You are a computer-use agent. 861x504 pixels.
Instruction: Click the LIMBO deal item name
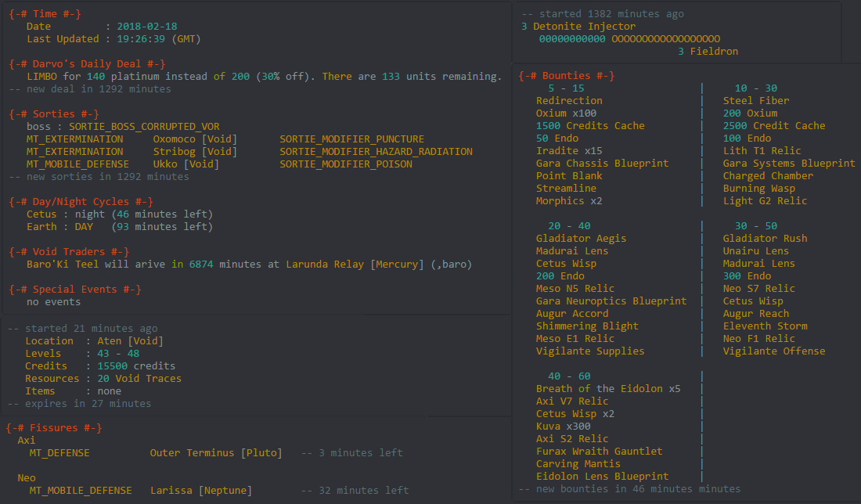click(41, 77)
